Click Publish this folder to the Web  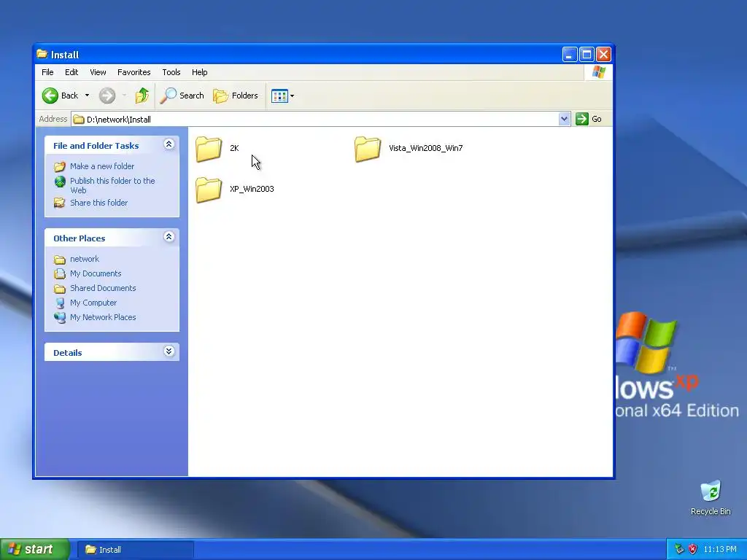click(112, 185)
